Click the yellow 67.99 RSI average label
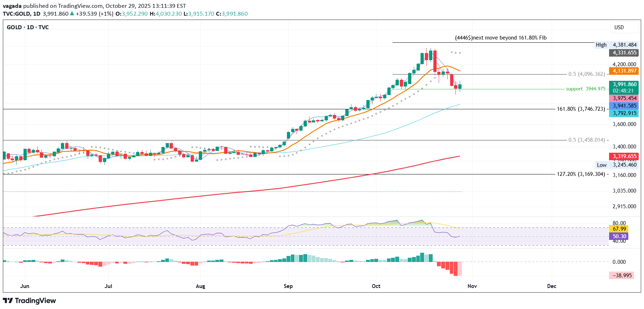Screen dimensions: 644x309 point(619,229)
